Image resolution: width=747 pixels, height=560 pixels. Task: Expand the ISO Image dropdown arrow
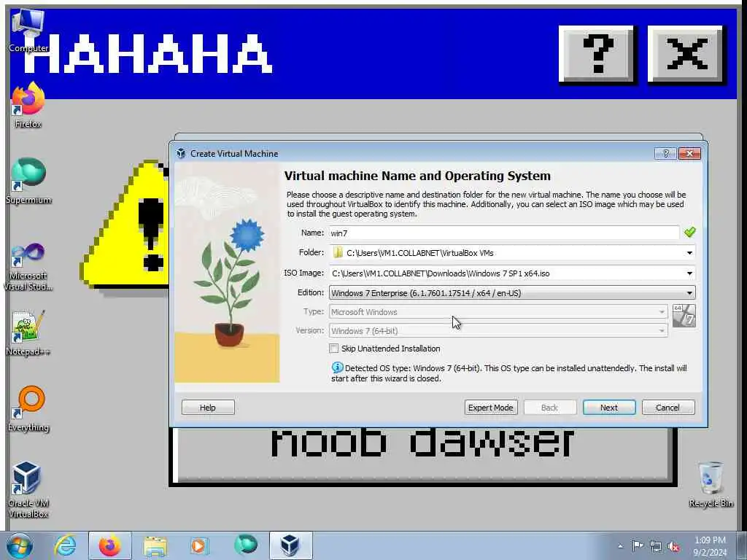(x=689, y=273)
